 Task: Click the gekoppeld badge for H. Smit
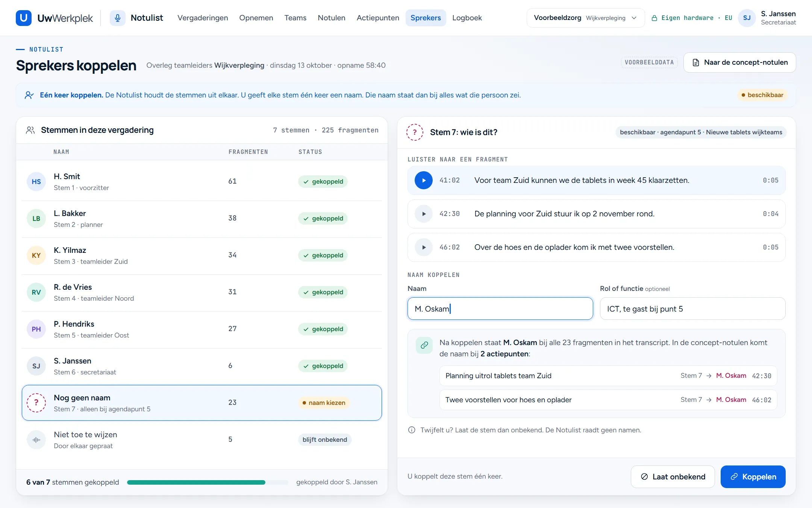[323, 181]
